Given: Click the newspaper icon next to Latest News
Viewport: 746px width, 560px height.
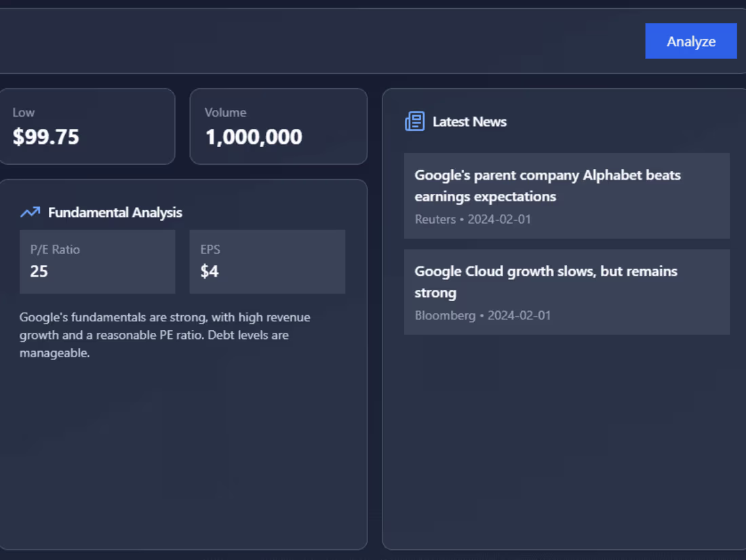Looking at the screenshot, I should (414, 121).
